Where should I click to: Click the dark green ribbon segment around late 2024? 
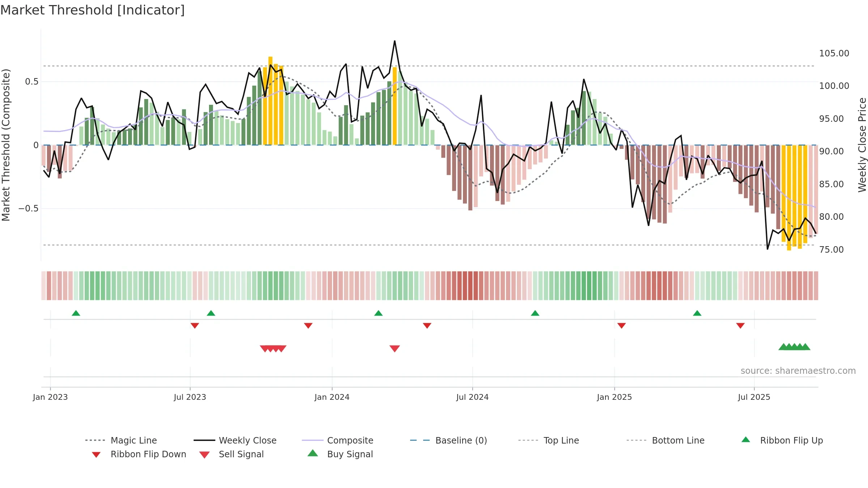pyautogui.click(x=589, y=286)
